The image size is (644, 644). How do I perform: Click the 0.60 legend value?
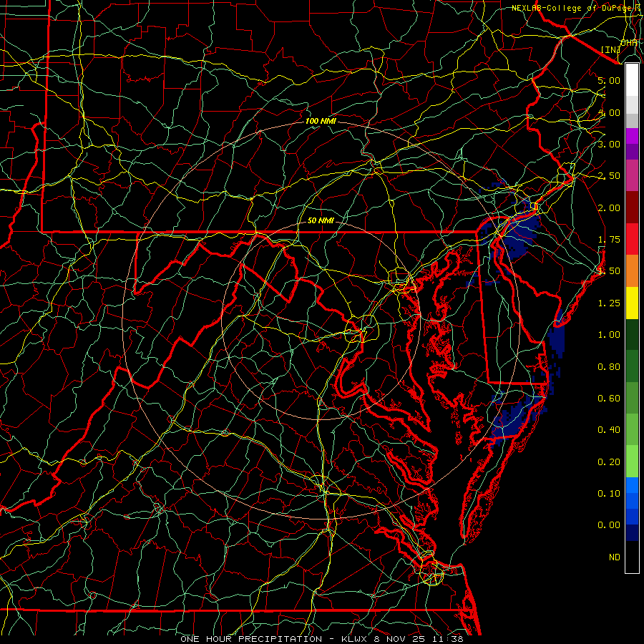(609, 399)
